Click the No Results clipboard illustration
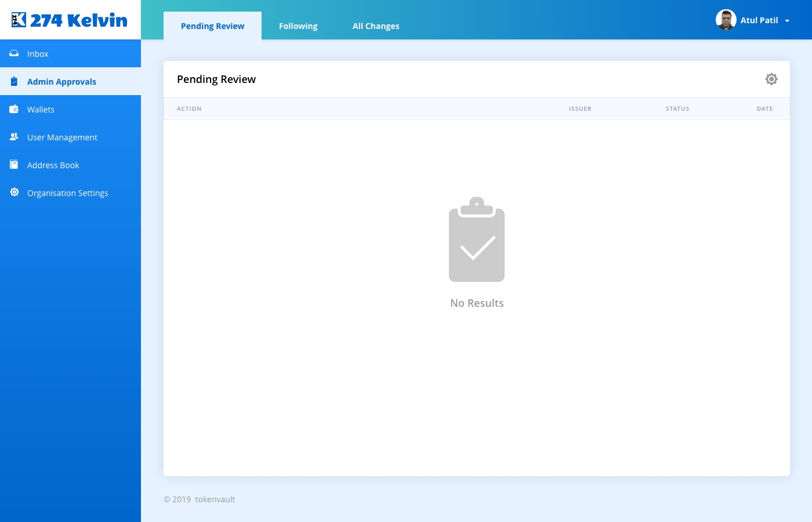The image size is (812, 522). (x=476, y=240)
